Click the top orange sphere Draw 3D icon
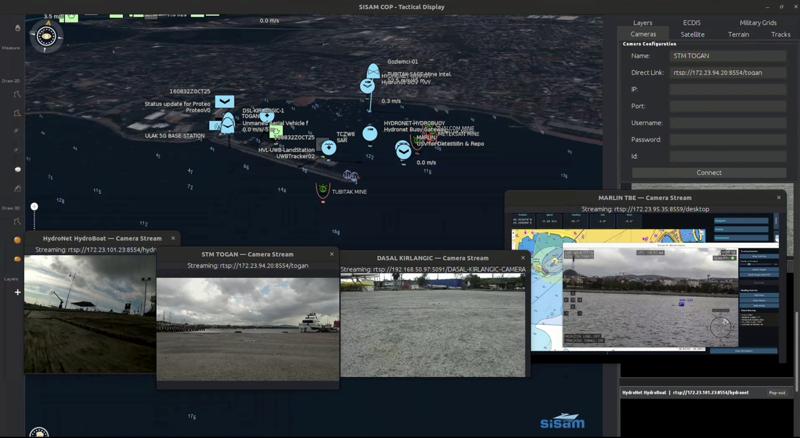Viewport: 800px width, 438px height. tap(17, 240)
